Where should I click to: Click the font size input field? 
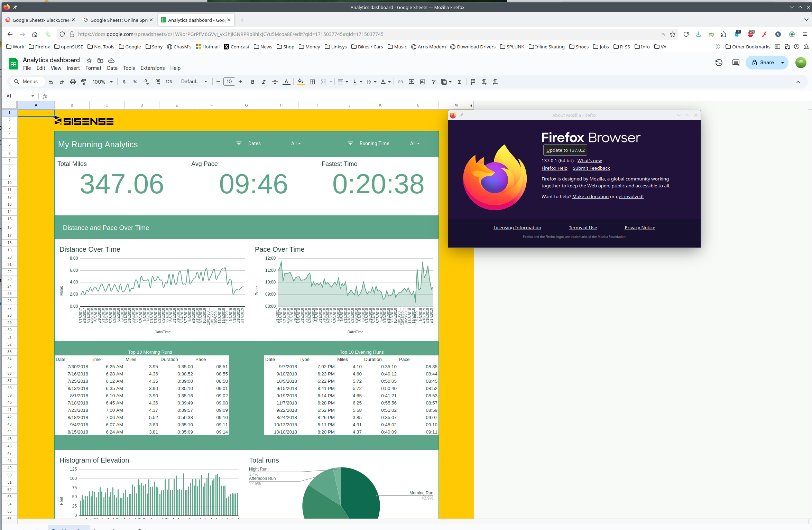pyautogui.click(x=229, y=82)
